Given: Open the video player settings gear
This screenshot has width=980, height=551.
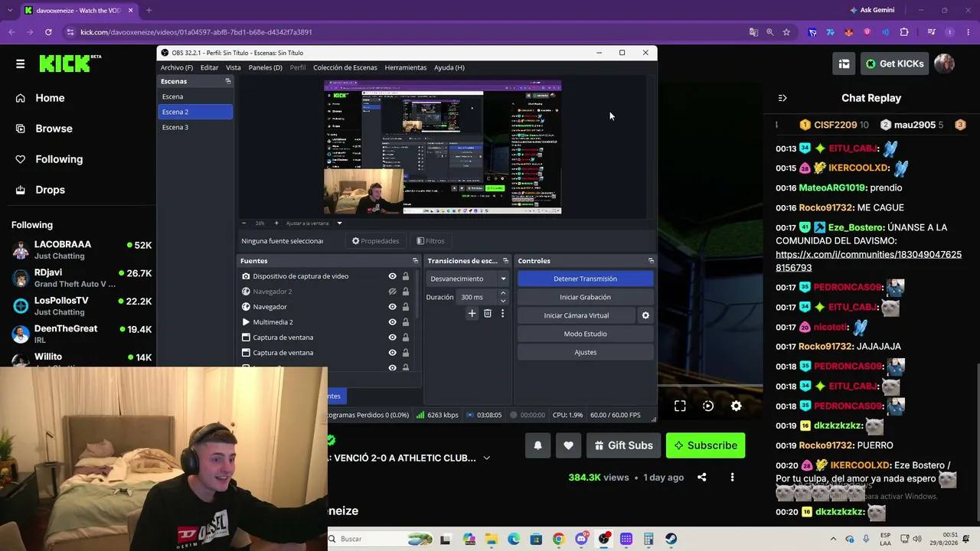Looking at the screenshot, I should [736, 406].
